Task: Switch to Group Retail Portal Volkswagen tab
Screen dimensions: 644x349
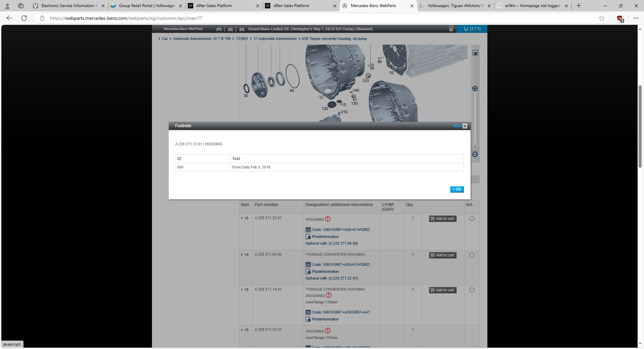Action: [x=146, y=6]
